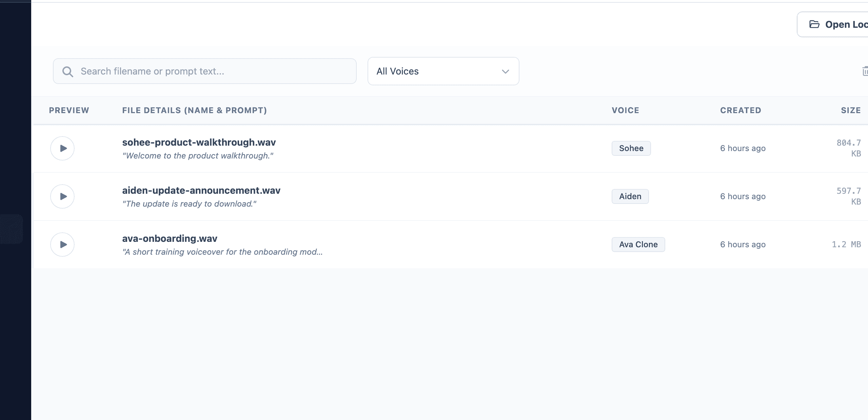Click prompt "The update is ready to download."
The height and width of the screenshot is (420, 868).
[x=189, y=204]
